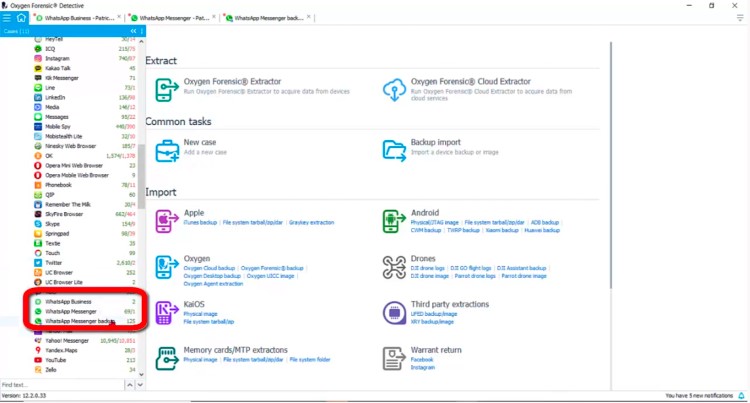The height and width of the screenshot is (403, 750).
Task: Select Instagram in the cases list
Action: pos(57,58)
